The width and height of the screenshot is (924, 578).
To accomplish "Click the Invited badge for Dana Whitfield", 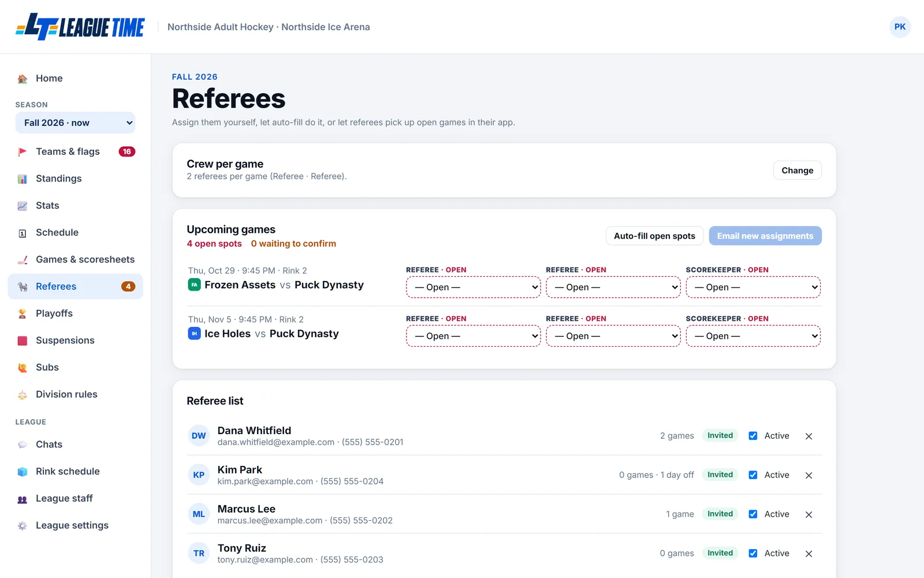I will tap(720, 436).
